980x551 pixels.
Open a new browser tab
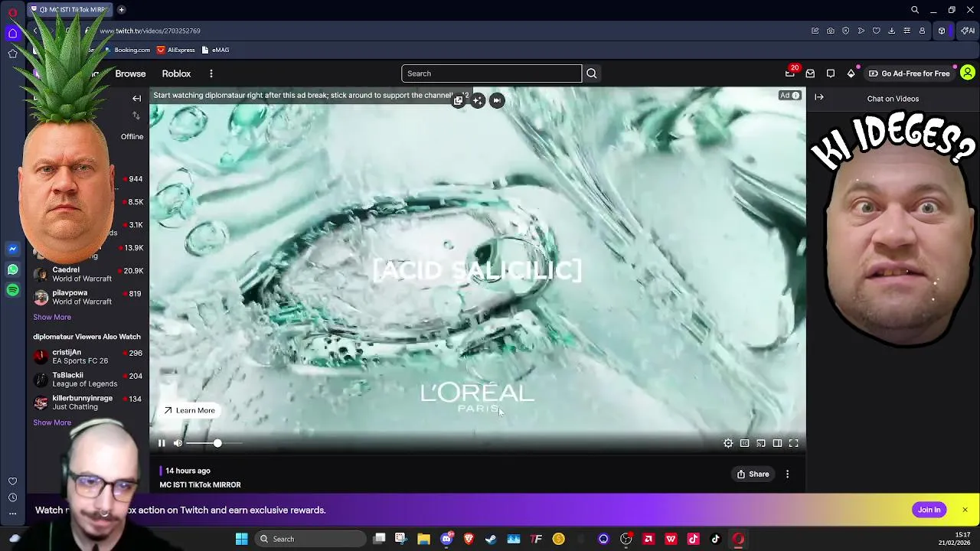pyautogui.click(x=121, y=10)
